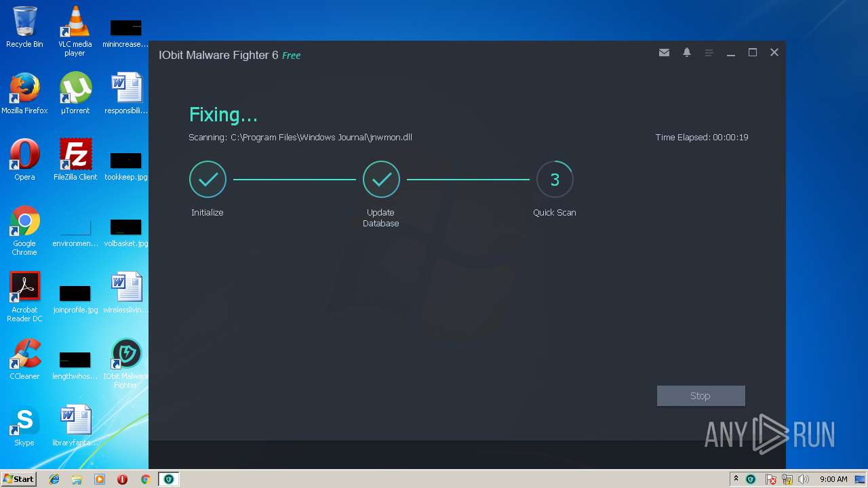Click the Stop scan button

(x=701, y=396)
